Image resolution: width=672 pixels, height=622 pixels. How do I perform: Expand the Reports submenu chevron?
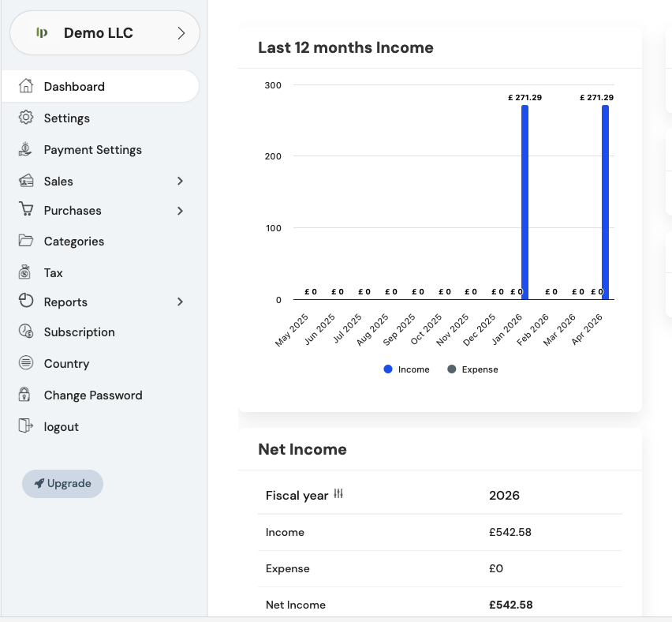[180, 302]
